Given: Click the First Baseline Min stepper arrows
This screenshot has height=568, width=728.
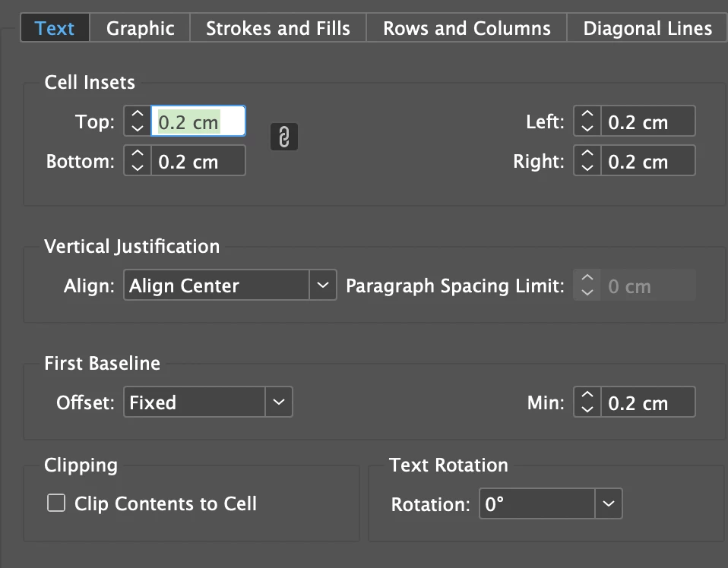Looking at the screenshot, I should coord(587,402).
